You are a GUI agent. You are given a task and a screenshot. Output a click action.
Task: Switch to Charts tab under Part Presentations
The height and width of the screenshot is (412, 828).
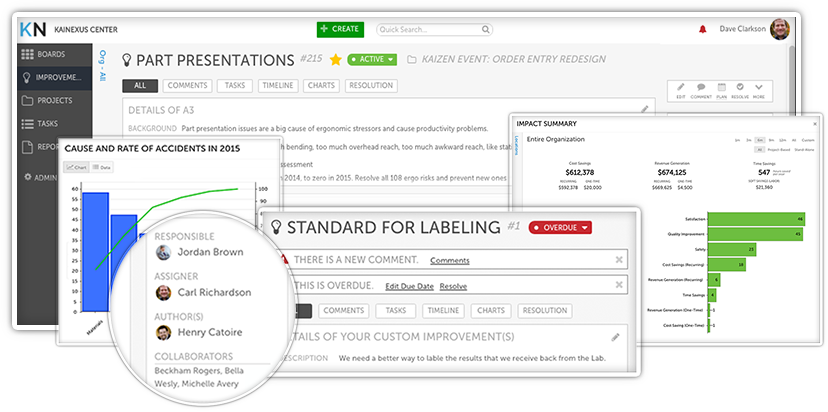click(321, 86)
